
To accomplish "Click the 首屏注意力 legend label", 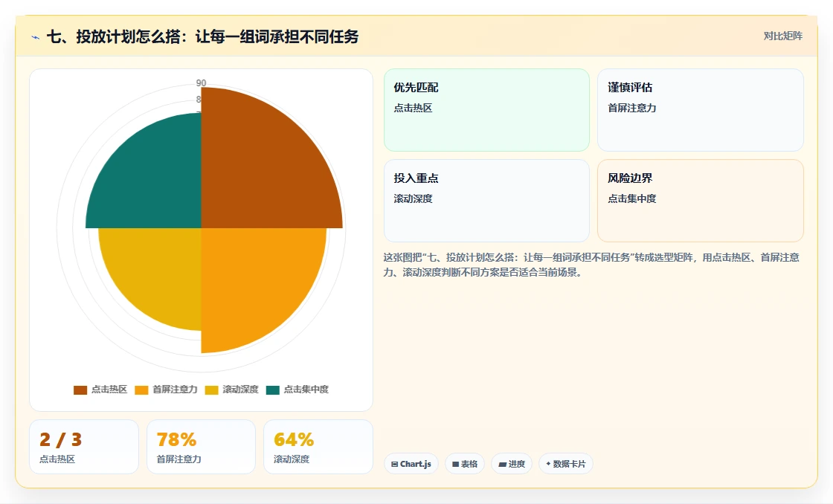I will point(174,390).
